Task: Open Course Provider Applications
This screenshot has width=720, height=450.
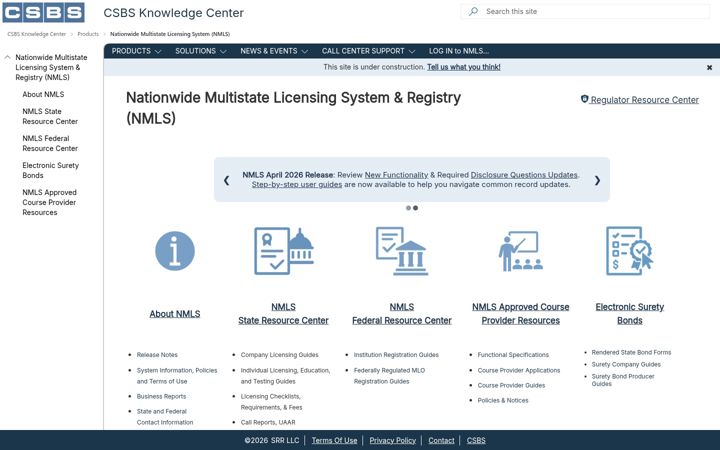Action: (519, 370)
